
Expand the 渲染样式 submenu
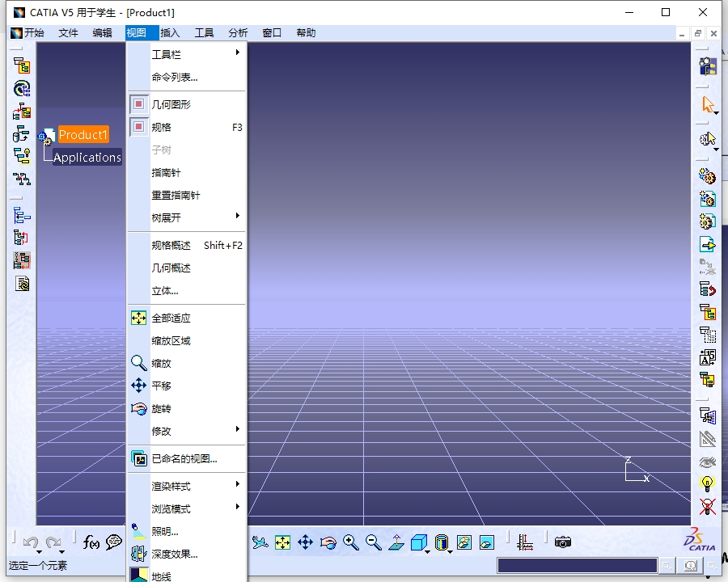186,486
